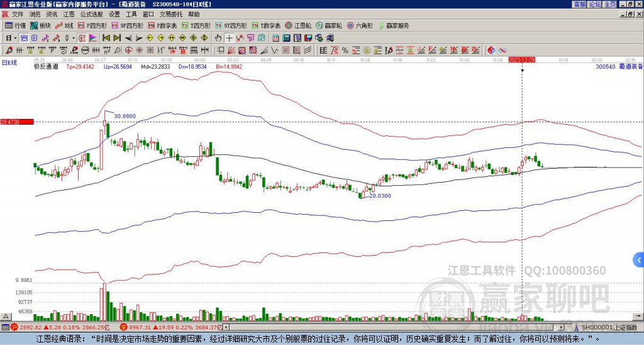Select the red circular target tool icon
The height and width of the screenshot is (345, 644).
click(x=128, y=50)
